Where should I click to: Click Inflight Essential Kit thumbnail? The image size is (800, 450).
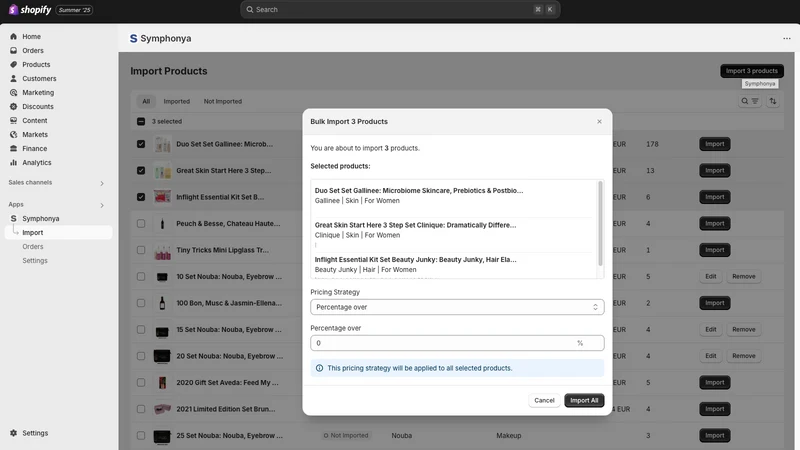point(162,197)
